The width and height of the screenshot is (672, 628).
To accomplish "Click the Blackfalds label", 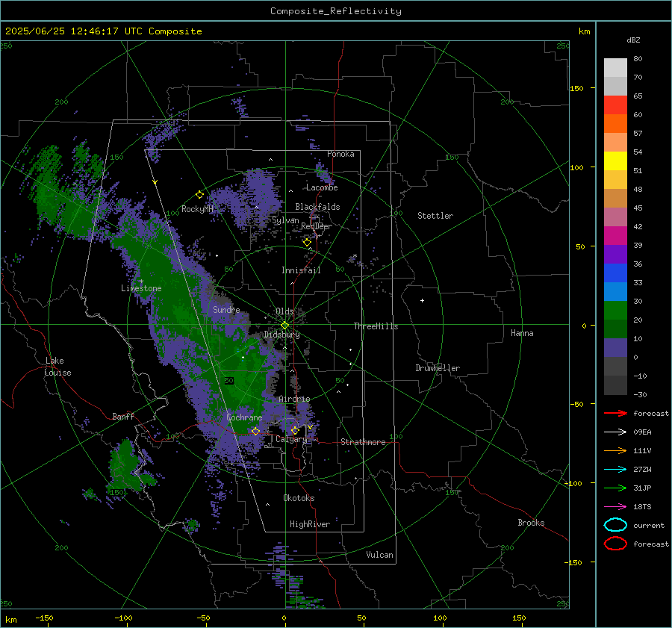I will tap(317, 207).
